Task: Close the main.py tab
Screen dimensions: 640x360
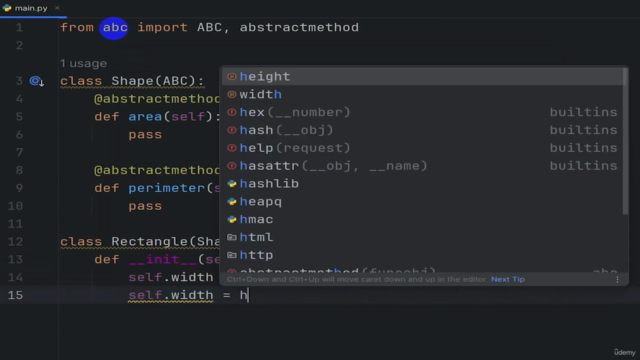Action: point(57,8)
